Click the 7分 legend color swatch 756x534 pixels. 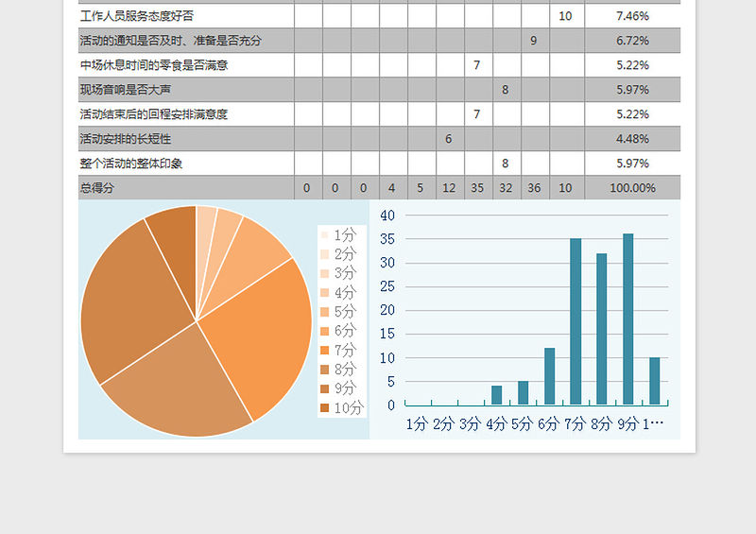click(325, 351)
